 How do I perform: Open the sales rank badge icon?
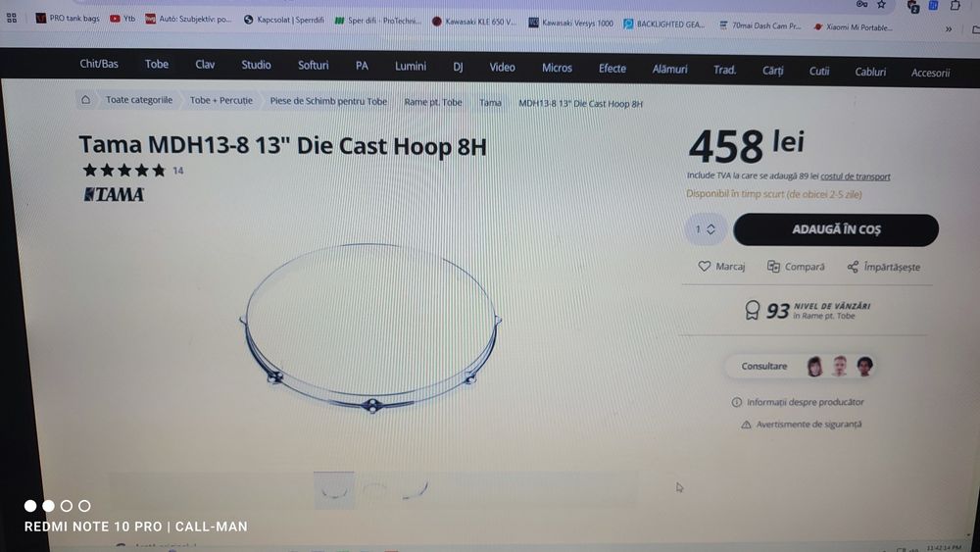pos(753,310)
